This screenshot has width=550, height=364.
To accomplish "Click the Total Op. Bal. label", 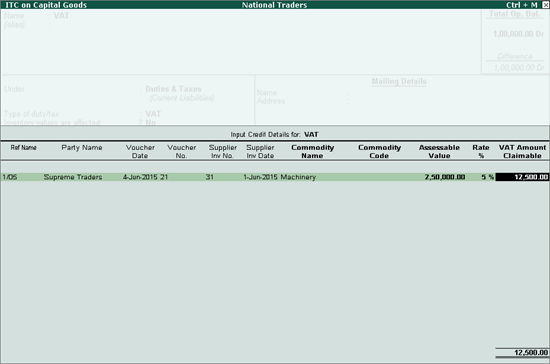I will [x=515, y=14].
